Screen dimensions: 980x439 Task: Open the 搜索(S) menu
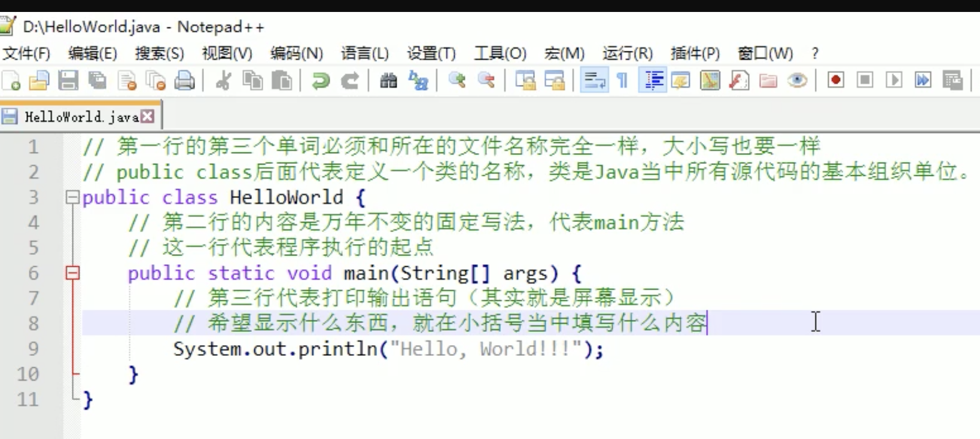(159, 53)
